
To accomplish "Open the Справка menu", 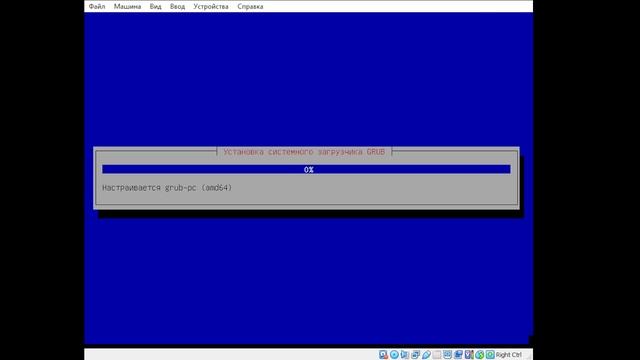I will coord(250,7).
